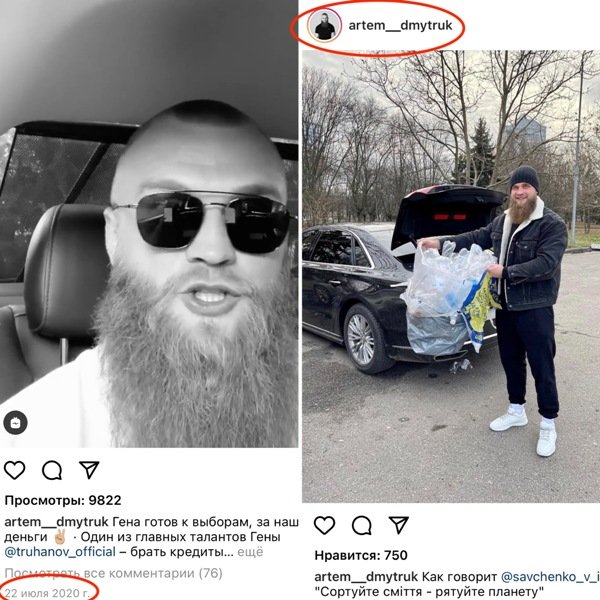Screen dimensions: 600x600
Task: Open comments via left post speech bubble
Action: click(52, 470)
